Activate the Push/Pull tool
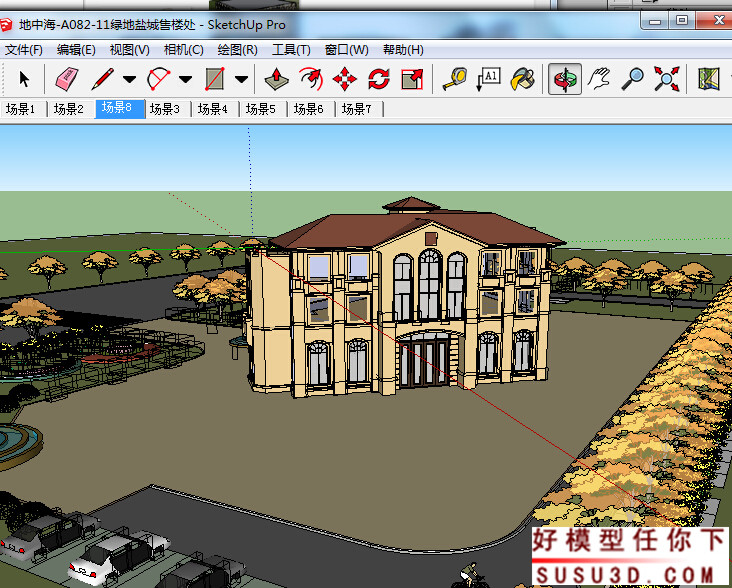Viewport: 732px width, 588px height. pos(276,78)
